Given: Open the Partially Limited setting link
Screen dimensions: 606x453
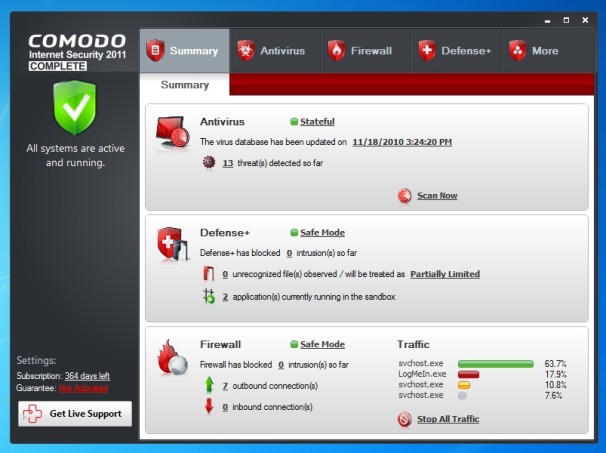Looking at the screenshot, I should [444, 274].
